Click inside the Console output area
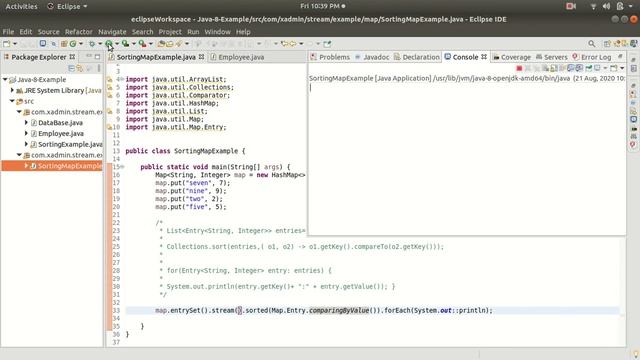This screenshot has height=360, width=640. (467, 159)
